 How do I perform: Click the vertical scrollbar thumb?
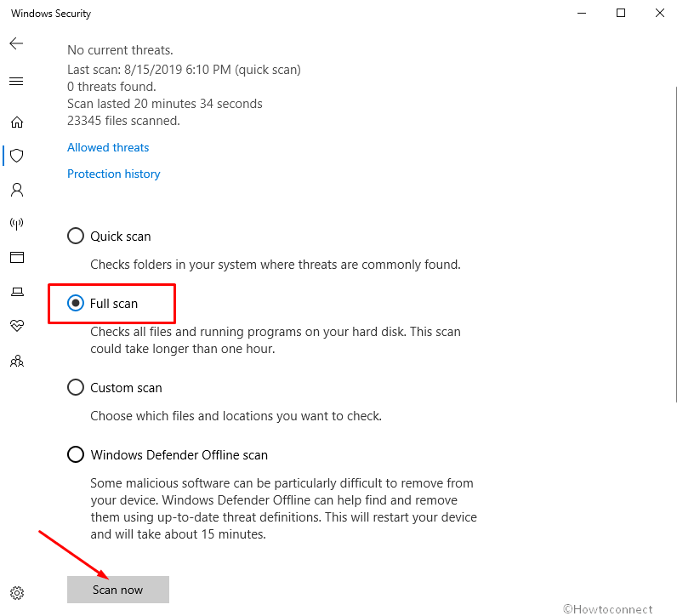674,244
